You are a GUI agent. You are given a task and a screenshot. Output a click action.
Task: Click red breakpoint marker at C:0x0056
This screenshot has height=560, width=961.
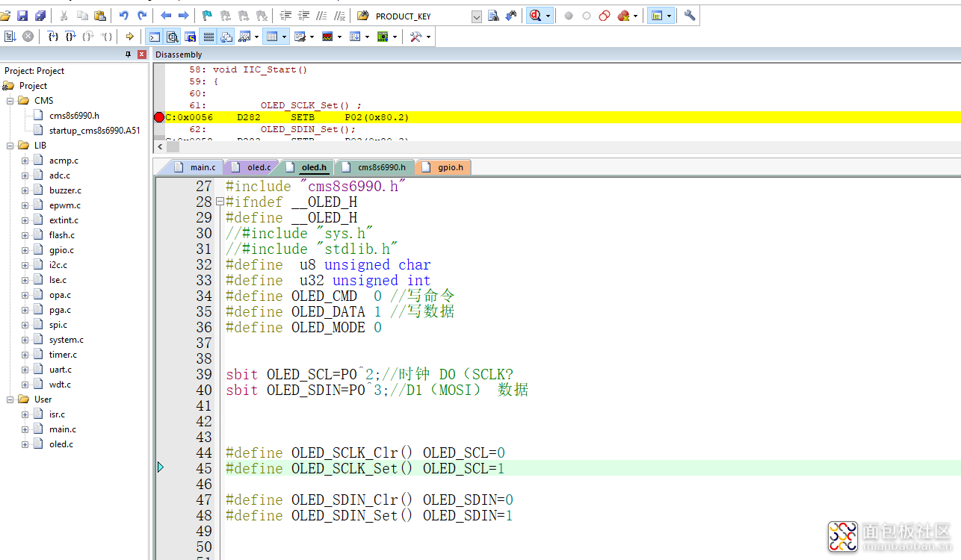[159, 117]
